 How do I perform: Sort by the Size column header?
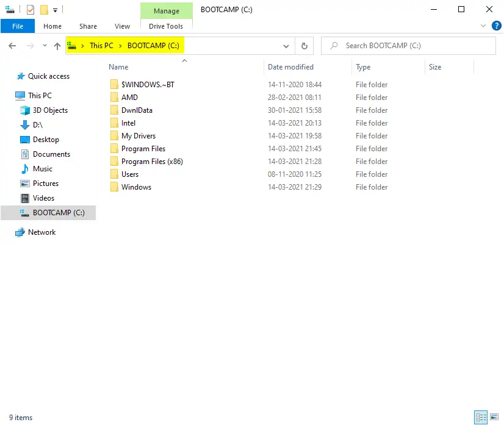(435, 67)
